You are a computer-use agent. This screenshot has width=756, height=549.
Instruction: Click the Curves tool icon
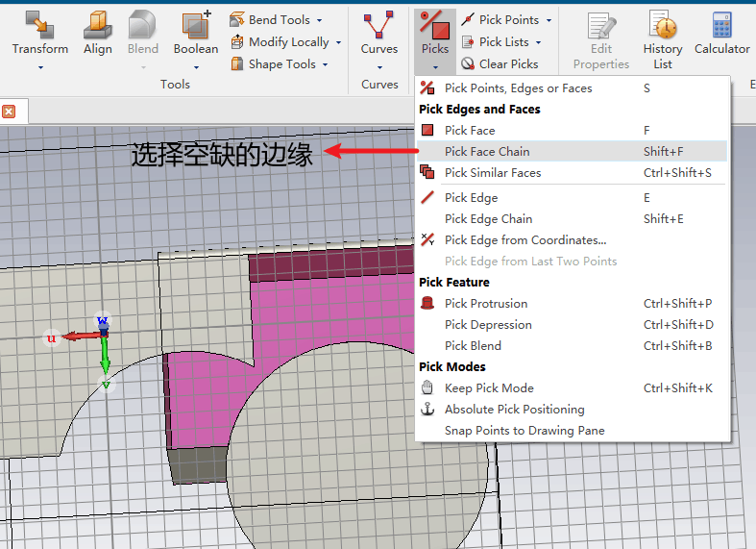379,25
